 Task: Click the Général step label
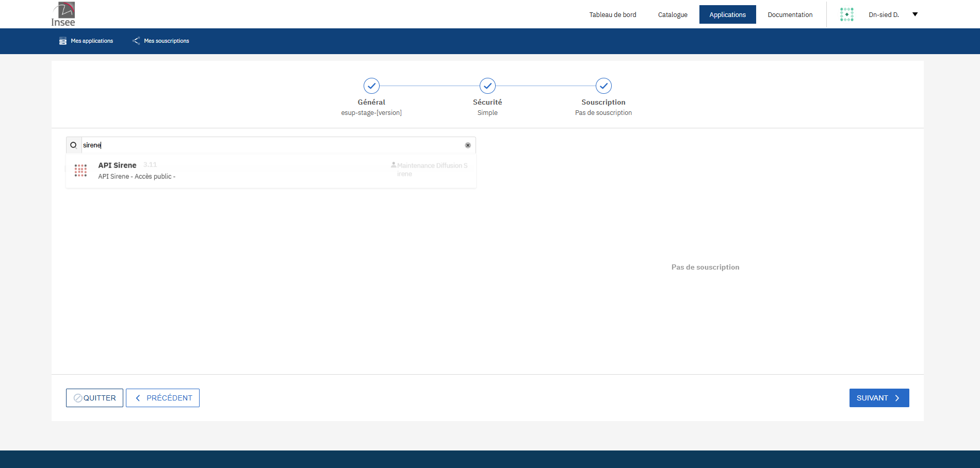pos(371,102)
